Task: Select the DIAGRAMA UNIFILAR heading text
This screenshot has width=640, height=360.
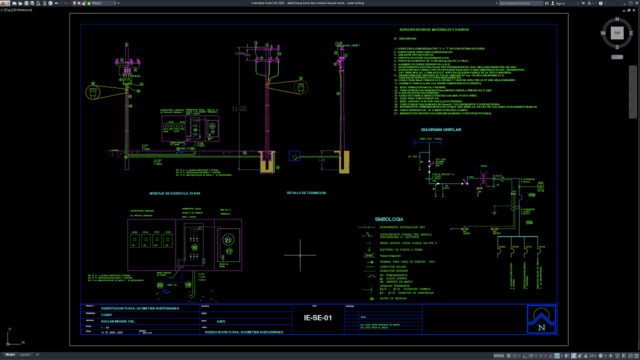Action: (441, 129)
